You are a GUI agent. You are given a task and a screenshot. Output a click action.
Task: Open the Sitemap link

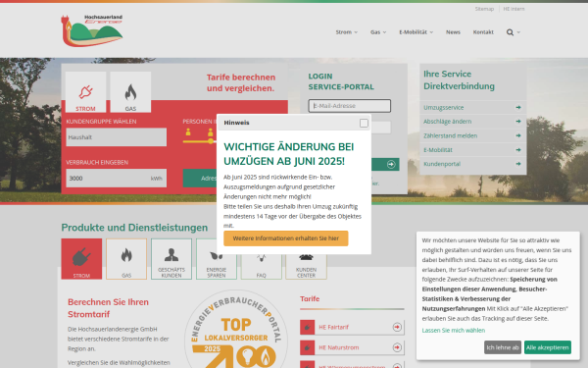[484, 9]
